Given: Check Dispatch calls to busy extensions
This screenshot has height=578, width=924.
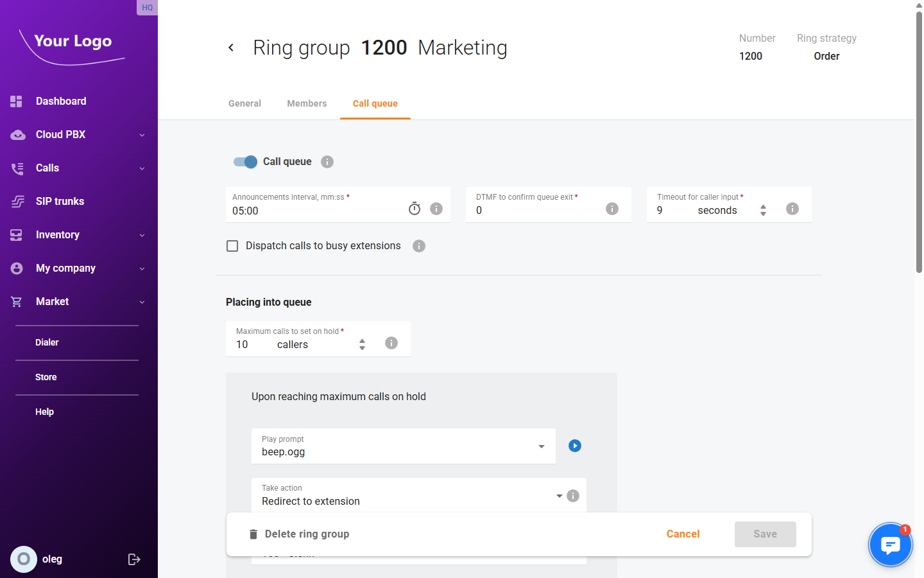Looking at the screenshot, I should pos(232,245).
